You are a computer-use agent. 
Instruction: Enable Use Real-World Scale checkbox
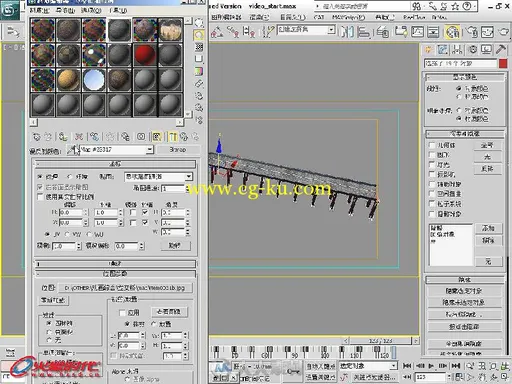40,197
